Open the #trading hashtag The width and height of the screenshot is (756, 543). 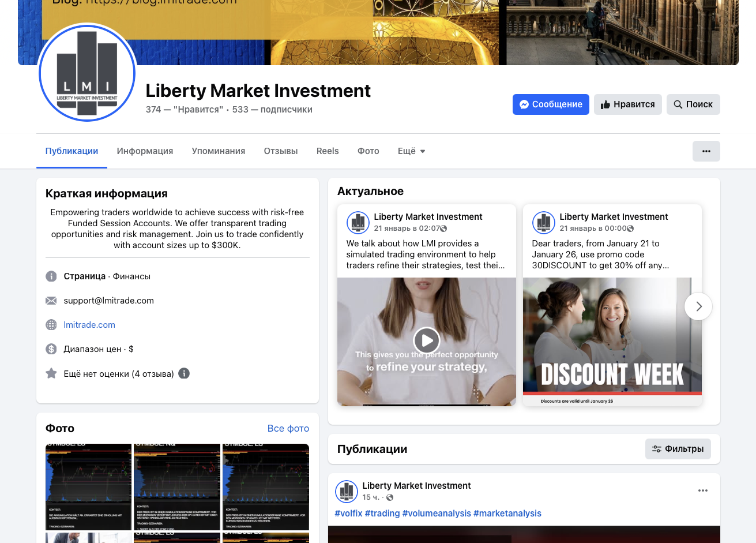[x=382, y=514]
